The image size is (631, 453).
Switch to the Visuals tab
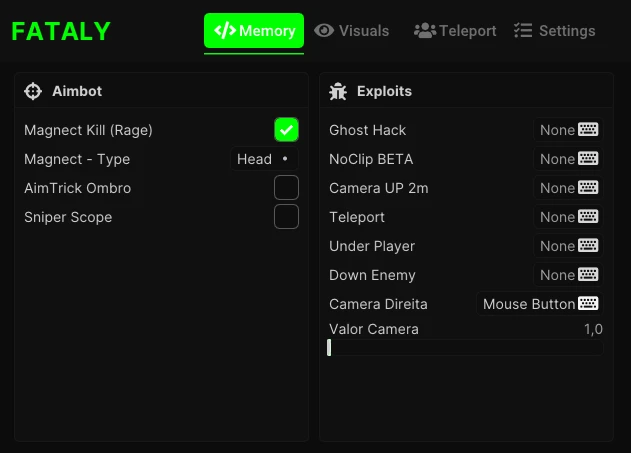352,31
